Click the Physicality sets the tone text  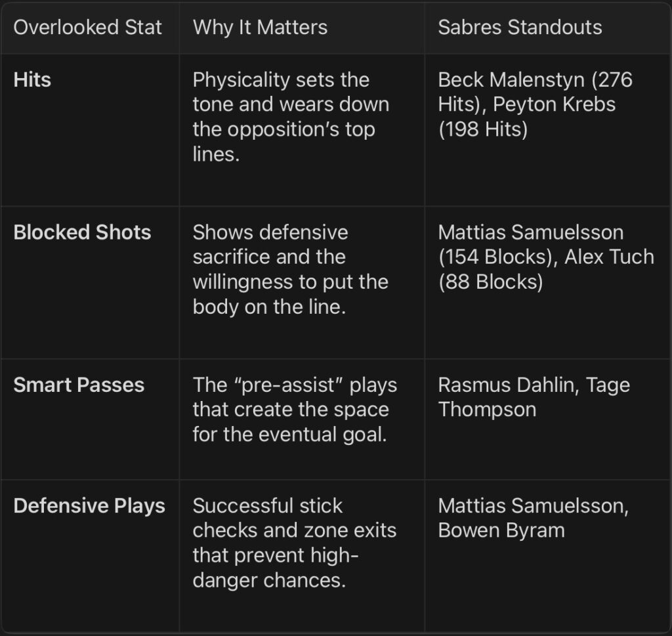pyautogui.click(x=291, y=117)
